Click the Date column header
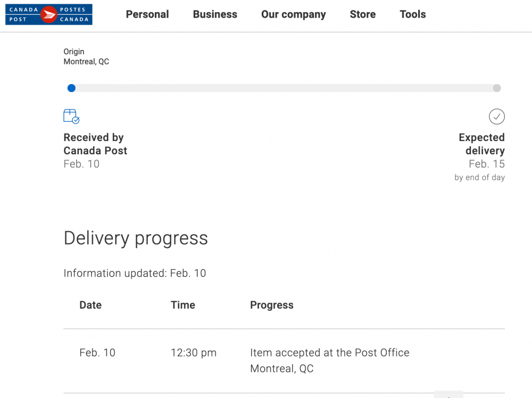The height and width of the screenshot is (398, 532). pos(90,305)
